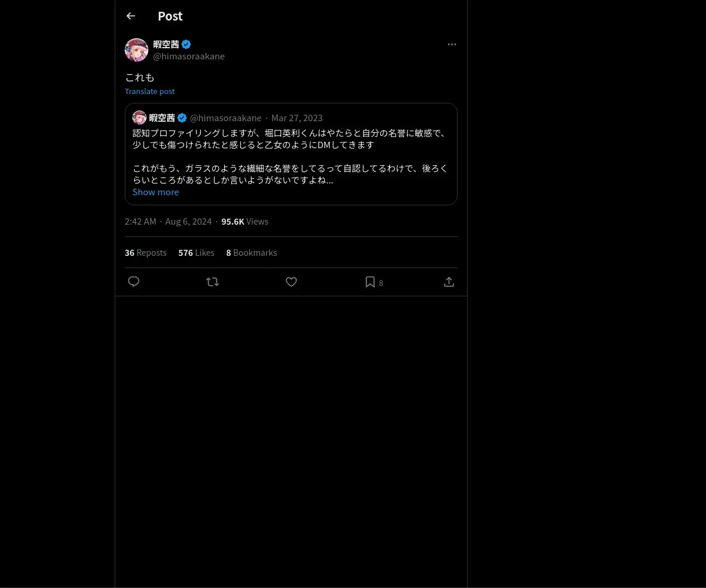Viewport: 706px width, 588px height.
Task: Open the author's profile avatar
Action: coord(136,50)
